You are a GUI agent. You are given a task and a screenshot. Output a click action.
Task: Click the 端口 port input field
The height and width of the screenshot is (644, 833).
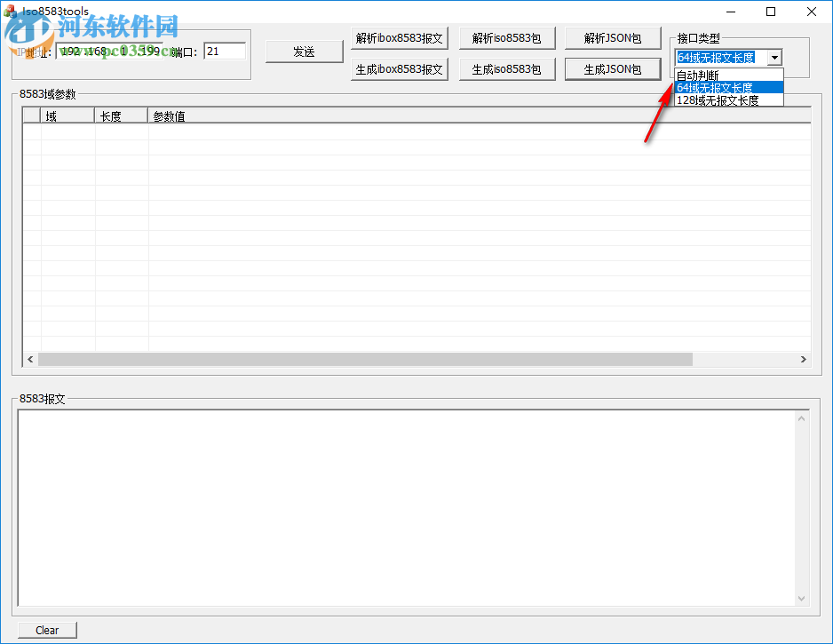(x=224, y=51)
